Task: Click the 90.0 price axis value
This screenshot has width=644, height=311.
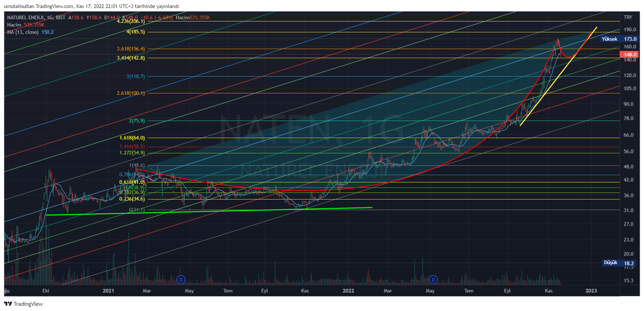Action: [x=628, y=104]
